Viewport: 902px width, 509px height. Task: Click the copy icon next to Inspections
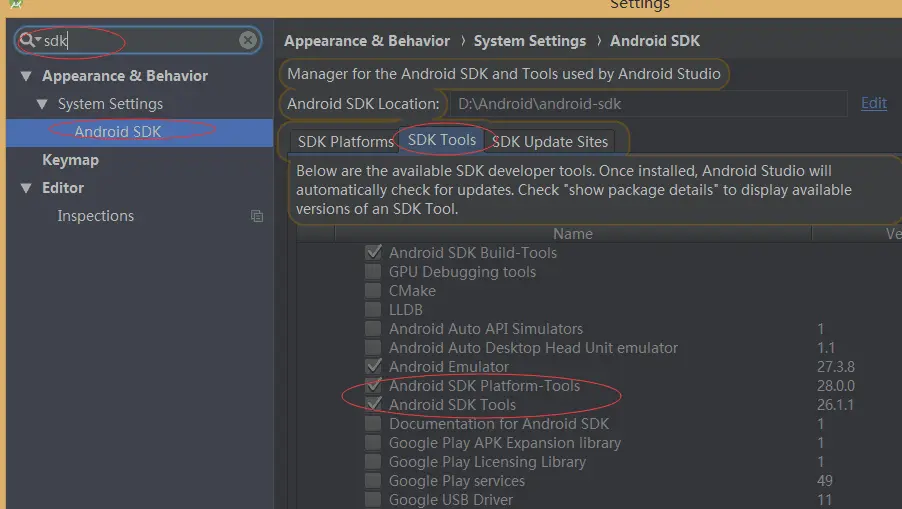(257, 216)
